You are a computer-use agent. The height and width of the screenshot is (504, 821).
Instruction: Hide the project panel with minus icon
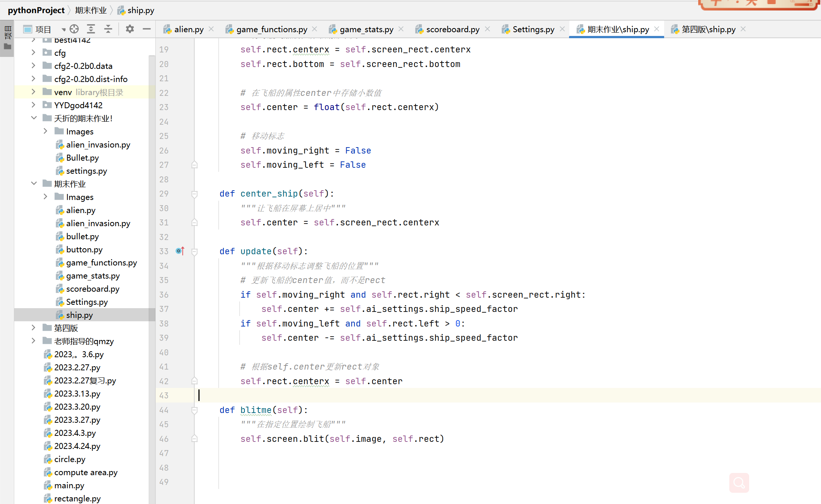tap(147, 29)
